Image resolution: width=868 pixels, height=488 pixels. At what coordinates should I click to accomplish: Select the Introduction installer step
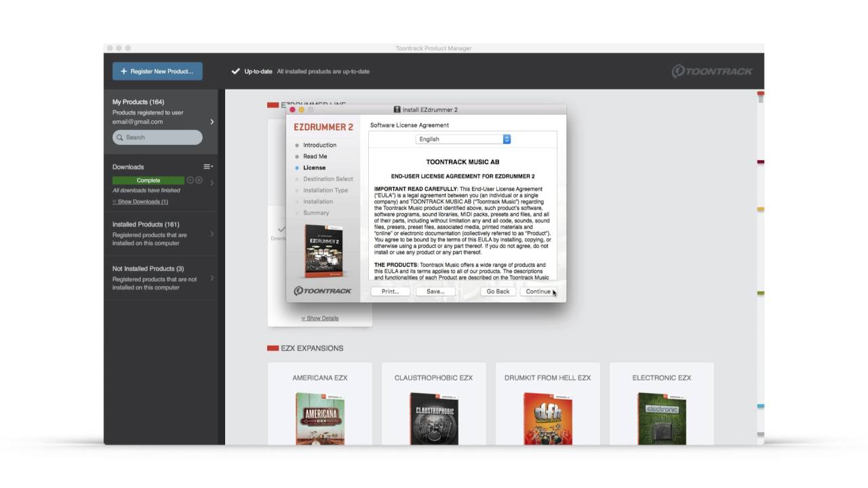[319, 145]
